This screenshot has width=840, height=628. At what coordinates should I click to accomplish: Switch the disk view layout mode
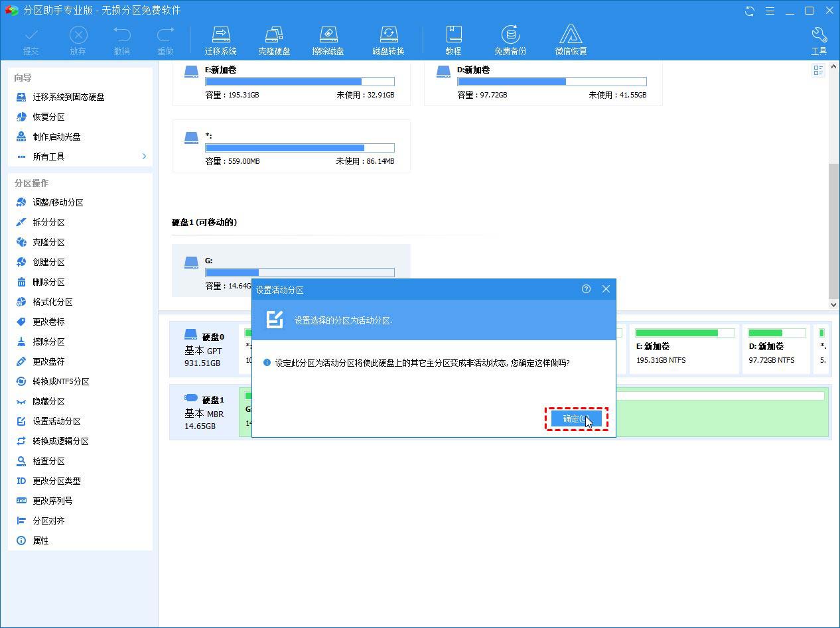(818, 70)
